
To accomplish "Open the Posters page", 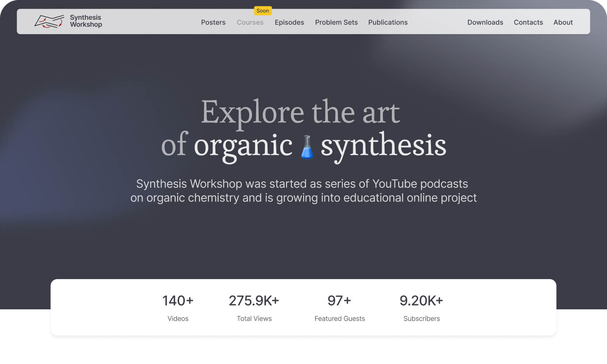I will (213, 22).
